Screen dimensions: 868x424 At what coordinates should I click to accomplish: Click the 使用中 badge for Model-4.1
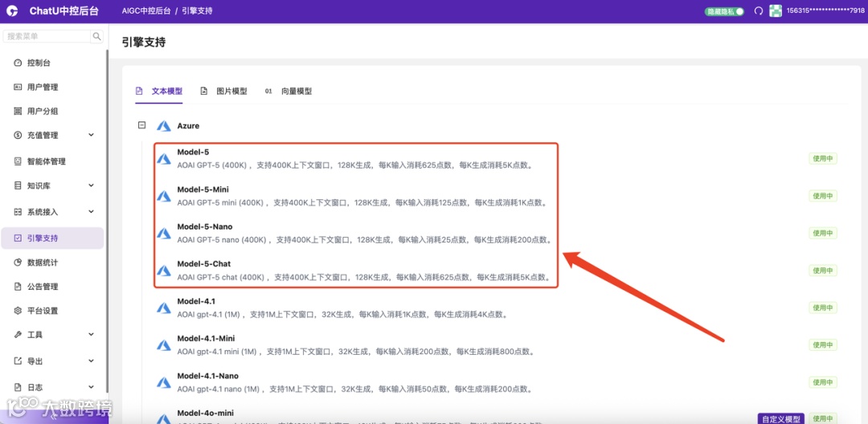823,308
